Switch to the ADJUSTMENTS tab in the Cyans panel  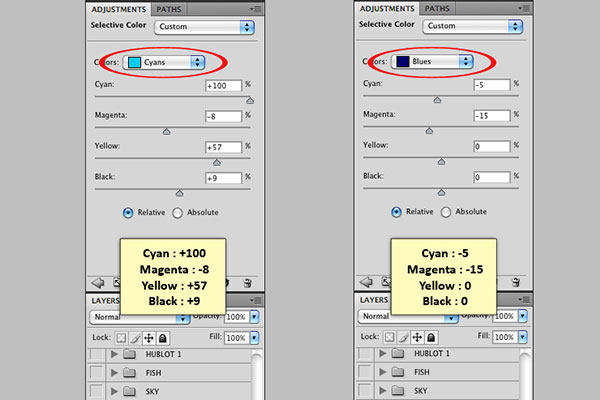pos(119,9)
